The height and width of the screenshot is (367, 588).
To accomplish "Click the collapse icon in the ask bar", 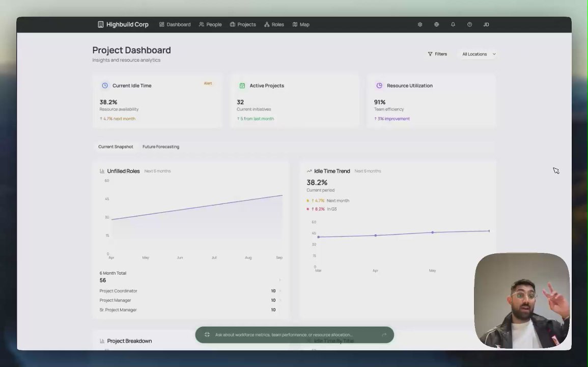I will 207,335.
